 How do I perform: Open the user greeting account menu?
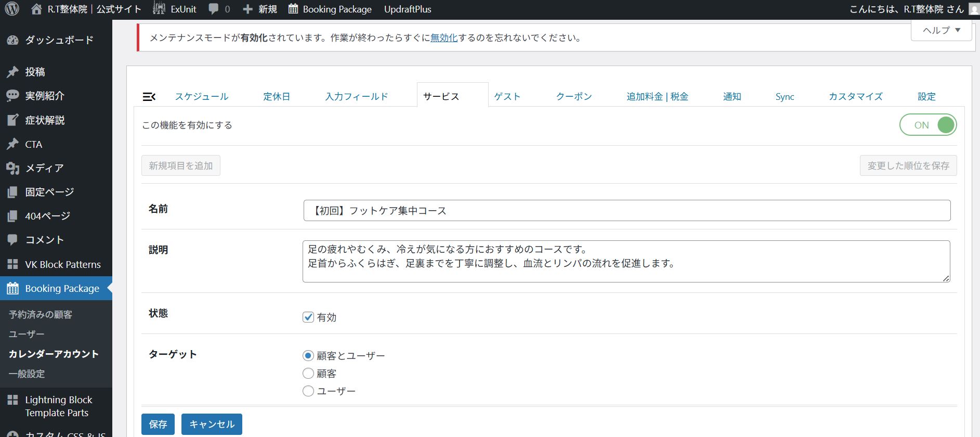tap(907, 9)
